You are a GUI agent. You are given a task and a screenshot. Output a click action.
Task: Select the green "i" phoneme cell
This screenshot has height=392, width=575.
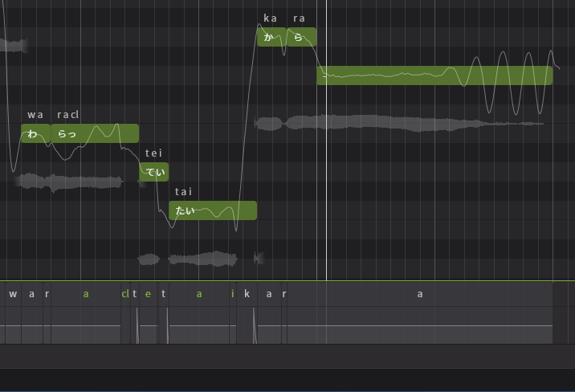coord(233,294)
